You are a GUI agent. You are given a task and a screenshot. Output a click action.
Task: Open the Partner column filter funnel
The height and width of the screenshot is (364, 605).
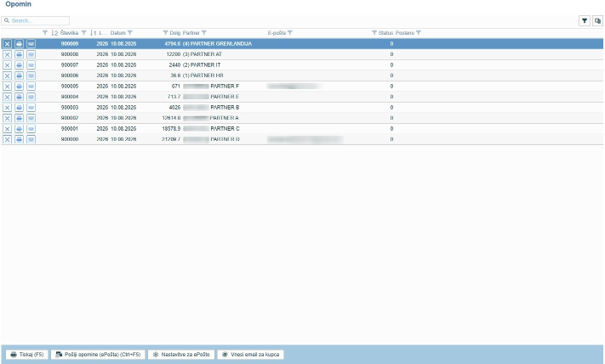pos(204,33)
